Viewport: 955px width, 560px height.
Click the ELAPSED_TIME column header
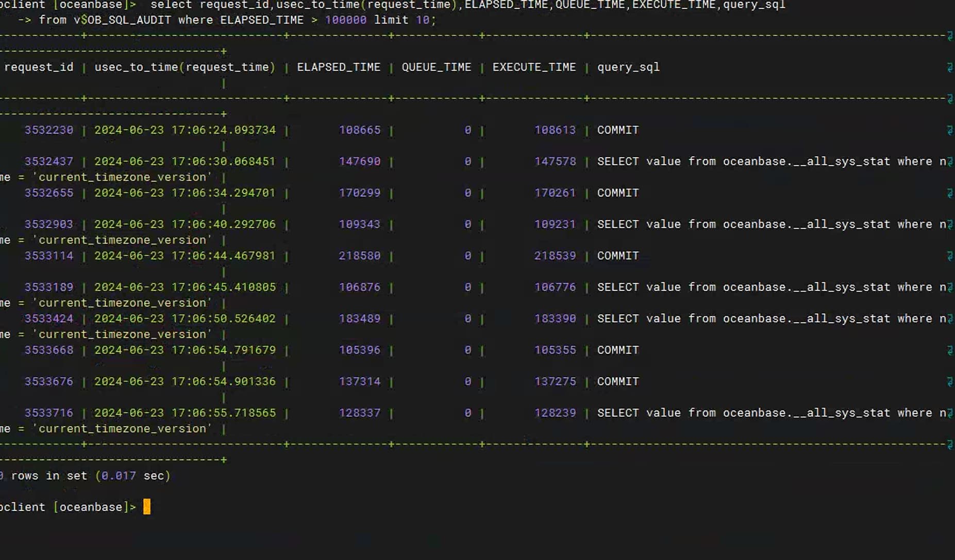tap(339, 67)
